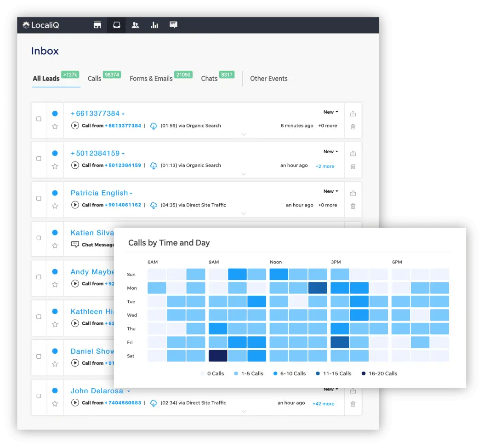
Task: Open the chat messages icon in navigation
Action: tap(173, 25)
